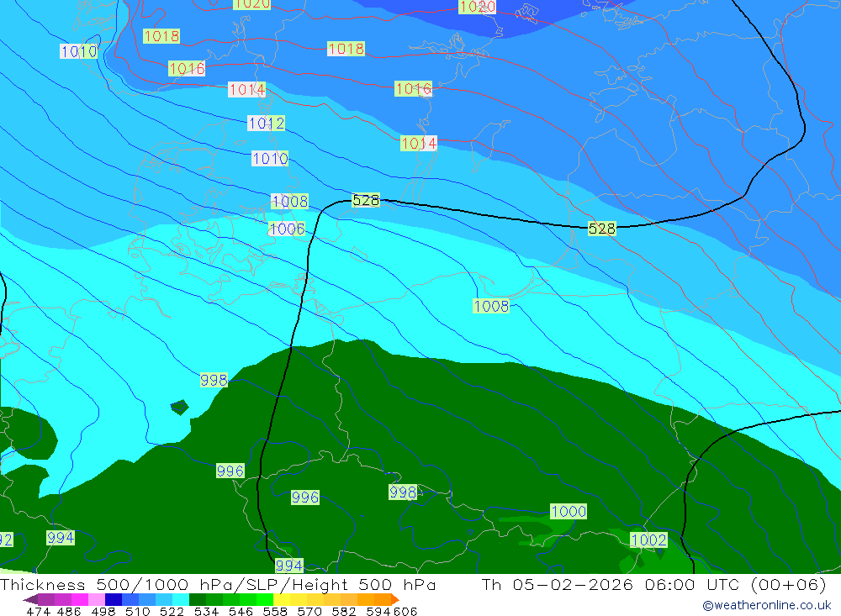Select the 1006 isobar label
841x616 pixels.
click(287, 229)
